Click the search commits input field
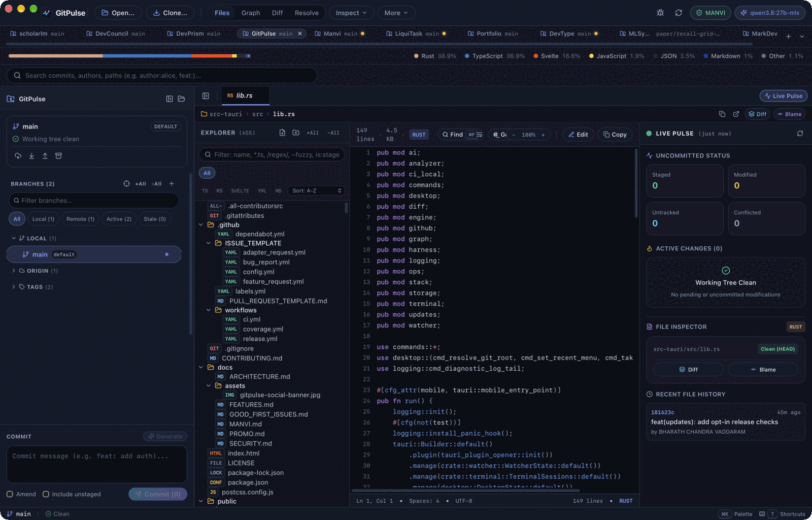812x520 pixels. click(x=162, y=76)
